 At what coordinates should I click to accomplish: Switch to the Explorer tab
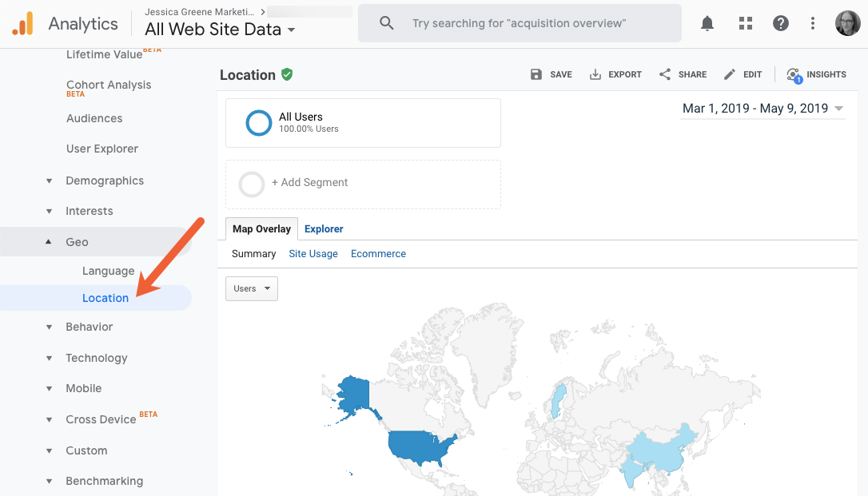coord(324,228)
